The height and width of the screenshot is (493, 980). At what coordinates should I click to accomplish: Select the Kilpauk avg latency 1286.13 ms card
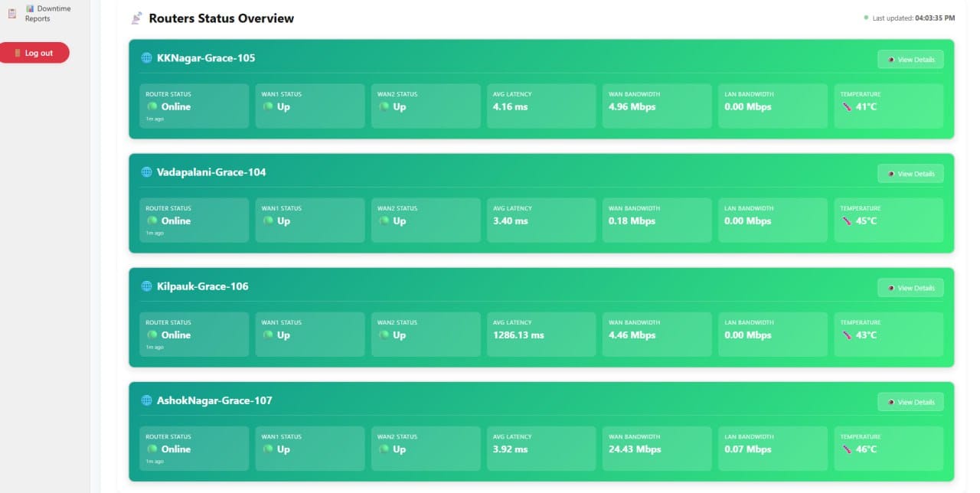(541, 335)
